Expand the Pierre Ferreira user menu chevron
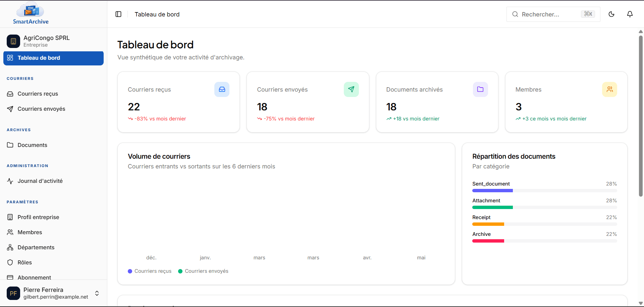644x307 pixels. tap(97, 293)
